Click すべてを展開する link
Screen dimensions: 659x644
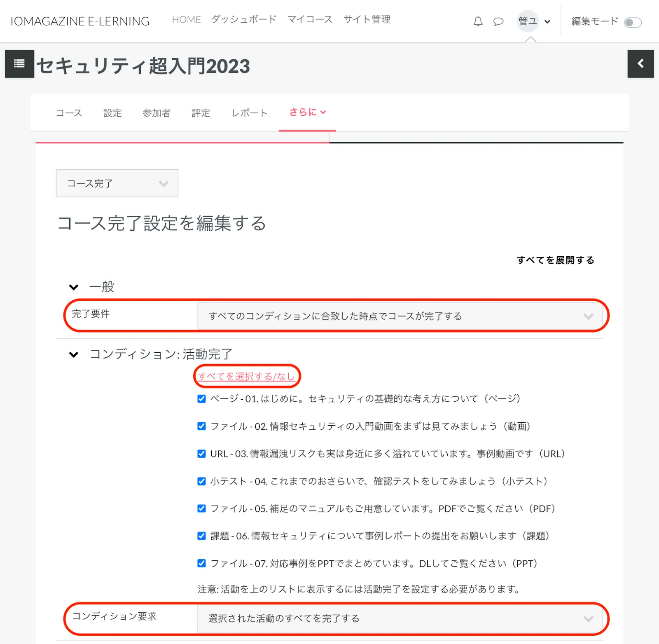[x=556, y=260]
